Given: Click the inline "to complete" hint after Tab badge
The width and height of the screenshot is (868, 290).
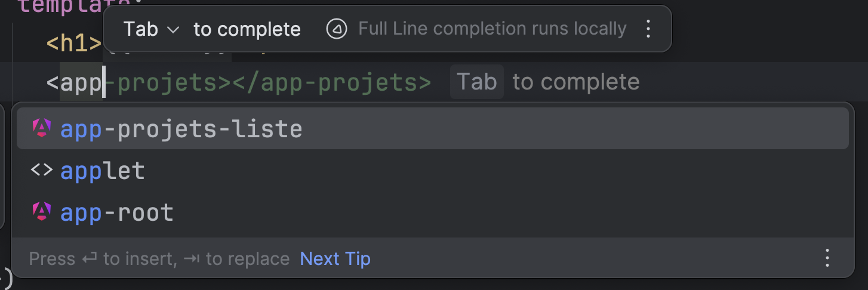Looking at the screenshot, I should coord(575,82).
